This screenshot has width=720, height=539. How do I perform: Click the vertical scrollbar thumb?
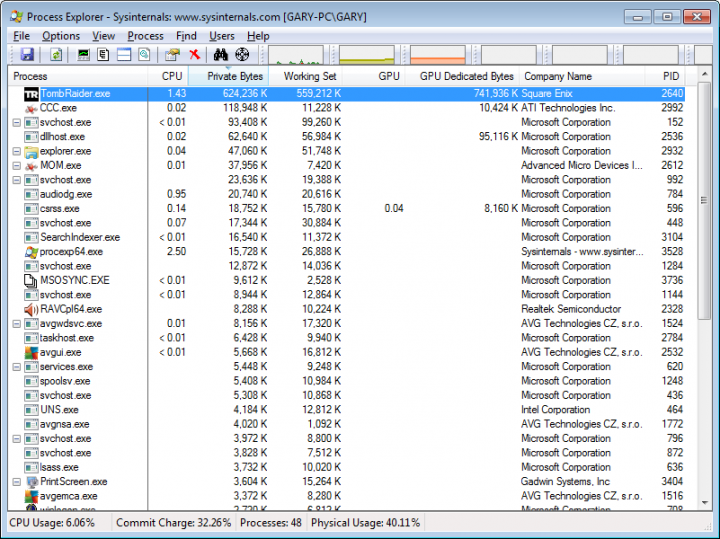704,200
